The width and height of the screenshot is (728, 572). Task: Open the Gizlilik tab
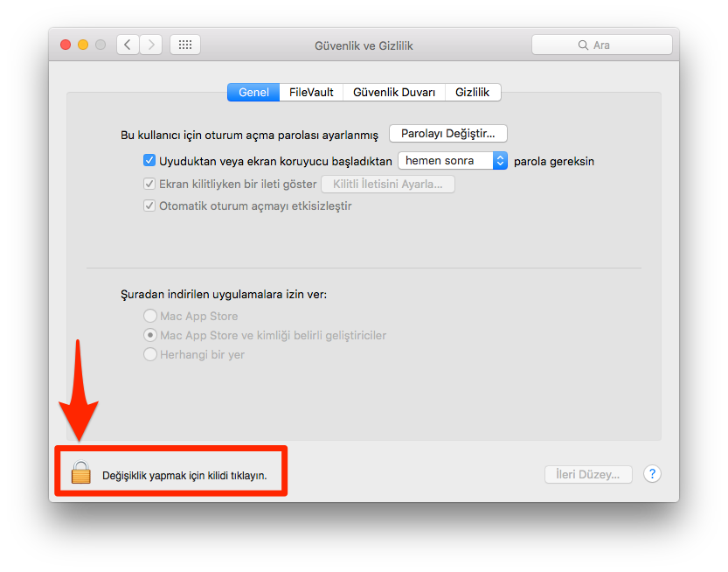coord(473,92)
